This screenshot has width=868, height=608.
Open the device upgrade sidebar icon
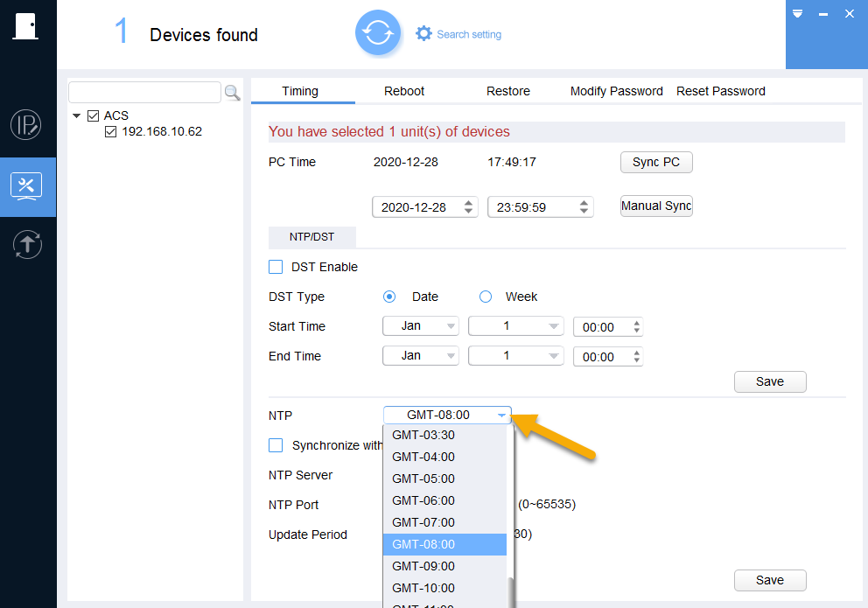point(27,245)
